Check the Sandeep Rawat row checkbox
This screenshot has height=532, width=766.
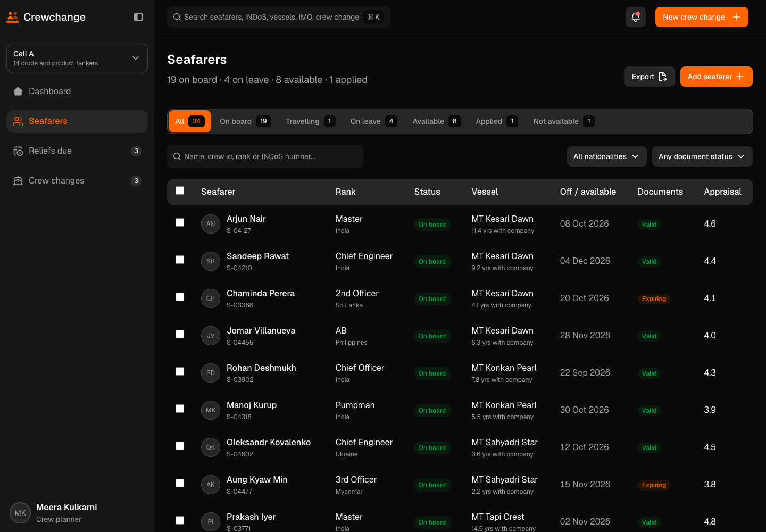pos(180,260)
